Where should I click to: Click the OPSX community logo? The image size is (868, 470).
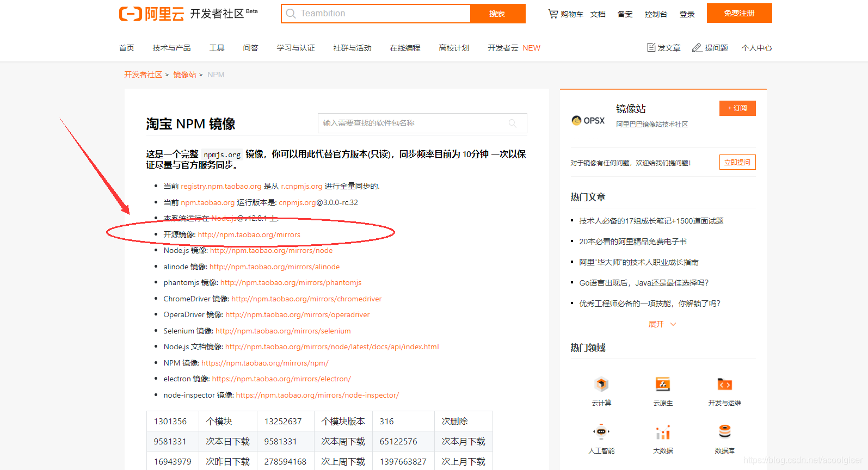(588, 120)
